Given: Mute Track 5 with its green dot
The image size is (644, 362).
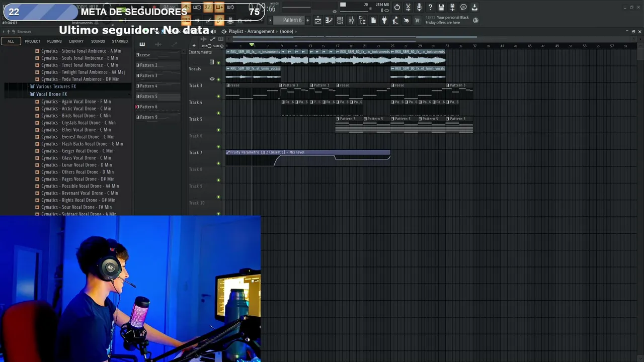Looking at the screenshot, I should [218, 130].
